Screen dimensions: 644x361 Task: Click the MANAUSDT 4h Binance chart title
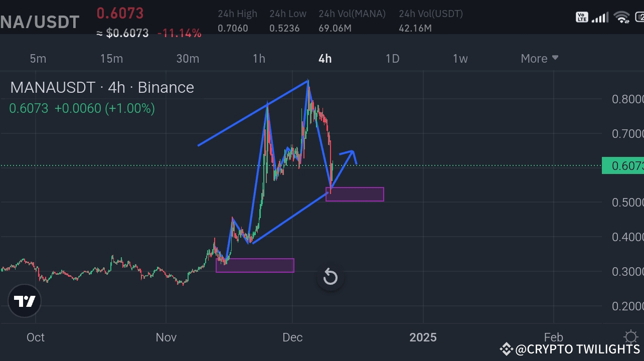click(101, 87)
